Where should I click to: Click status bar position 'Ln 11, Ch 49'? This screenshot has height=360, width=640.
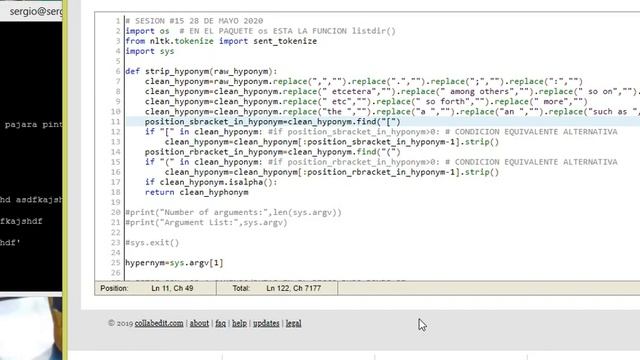172,288
